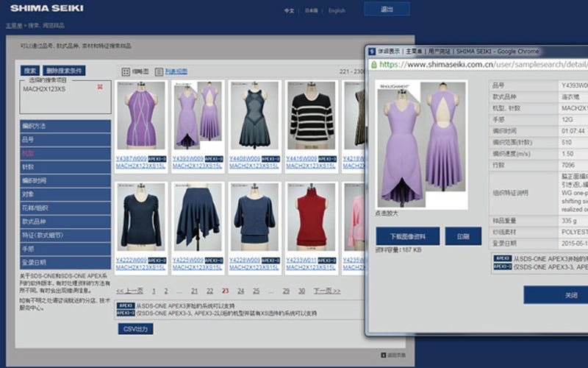Go to next page via 下一页 link

(327, 291)
